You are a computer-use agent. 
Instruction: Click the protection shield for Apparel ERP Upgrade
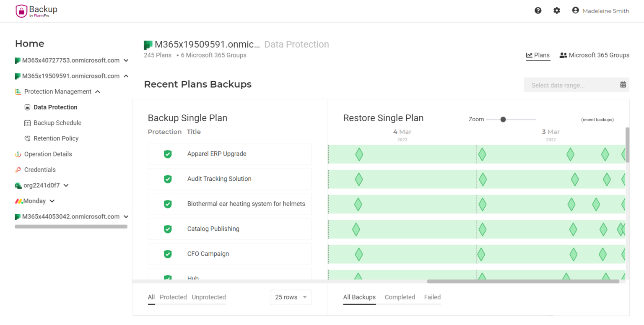pyautogui.click(x=168, y=154)
